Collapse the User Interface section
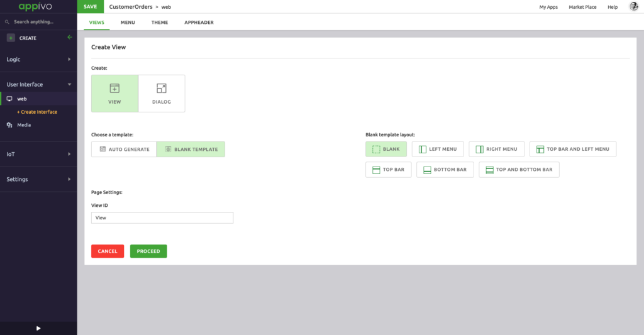Viewport: 644px width, 335px height. tap(38, 84)
